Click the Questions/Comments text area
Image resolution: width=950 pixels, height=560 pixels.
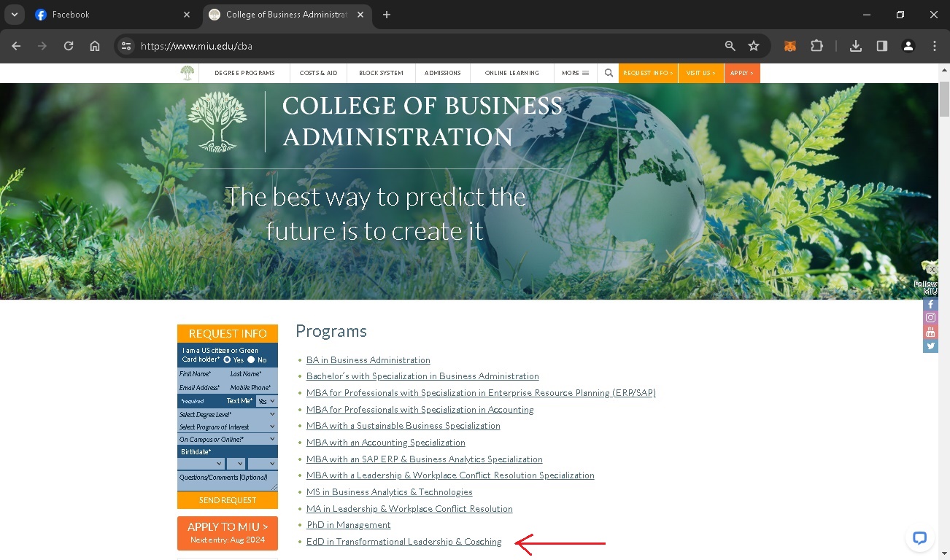coord(228,481)
